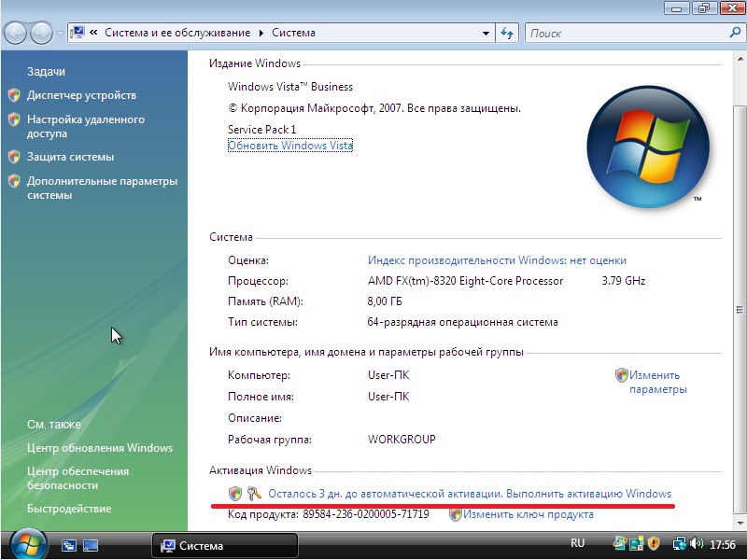Click shield icon beside Защита системы

tap(14, 156)
